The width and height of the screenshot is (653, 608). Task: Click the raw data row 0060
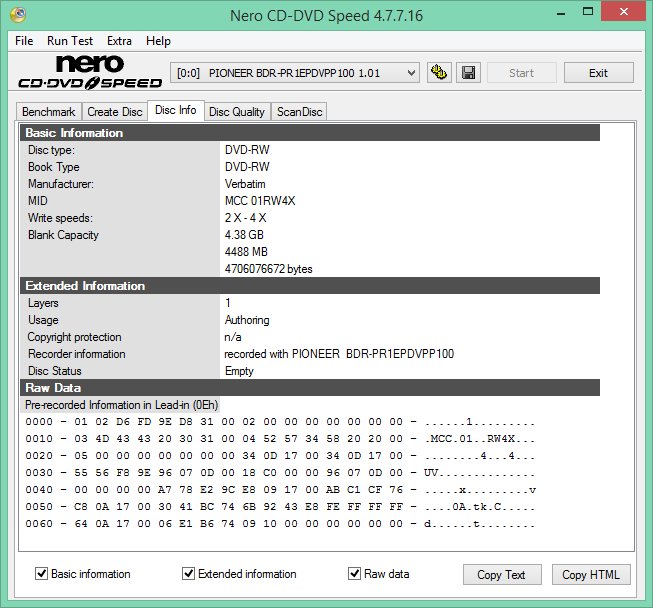(280, 524)
